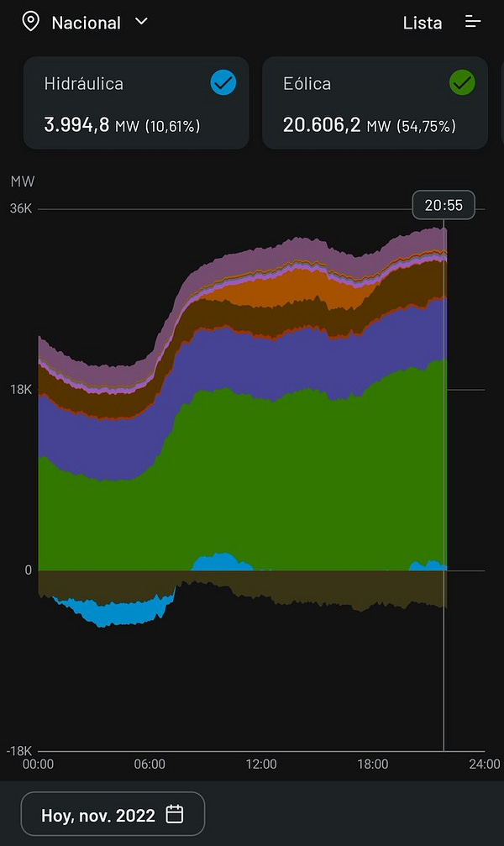Tap the location pin icon

coord(30,22)
